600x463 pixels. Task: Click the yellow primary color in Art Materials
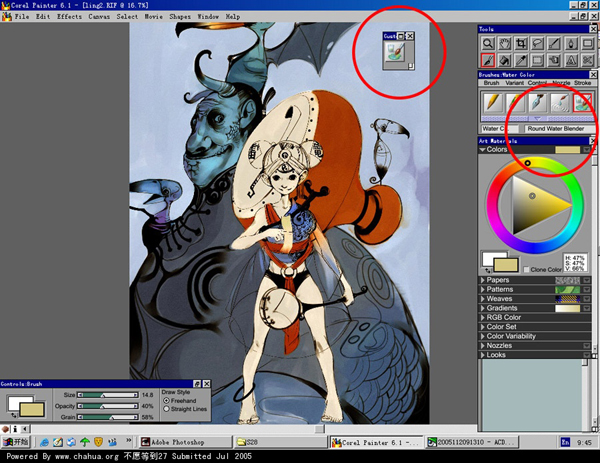(506, 265)
